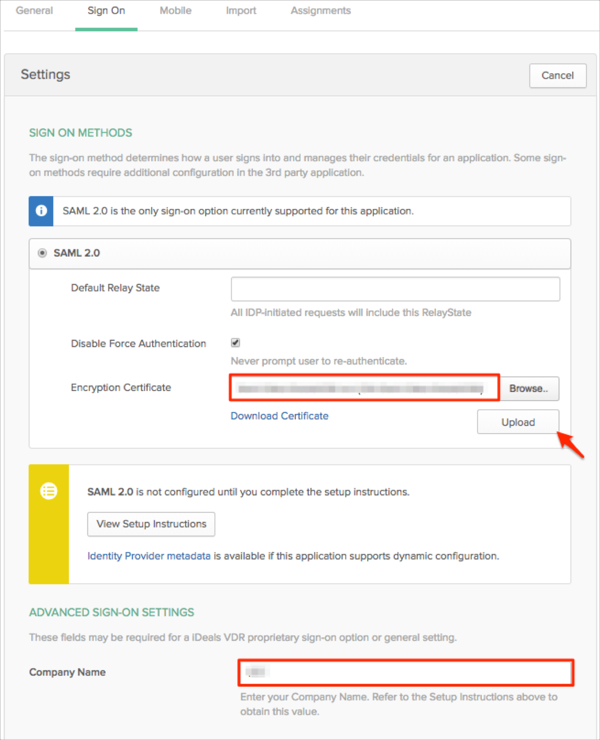The width and height of the screenshot is (600, 740).
Task: Follow the Download Certificate link
Action: (279, 416)
